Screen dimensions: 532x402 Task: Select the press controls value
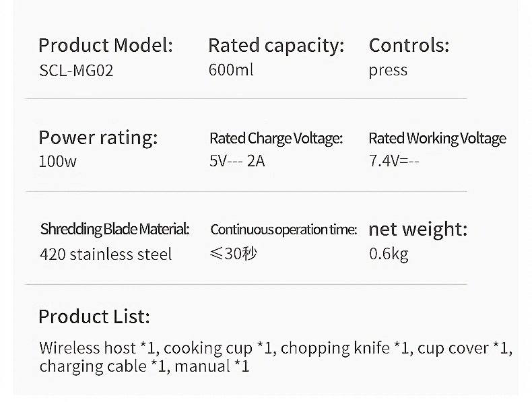[388, 71]
